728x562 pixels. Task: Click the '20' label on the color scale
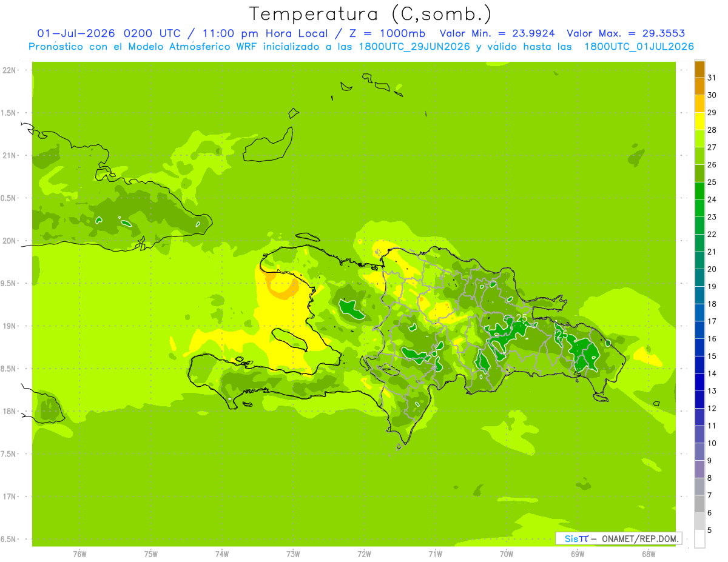[712, 269]
